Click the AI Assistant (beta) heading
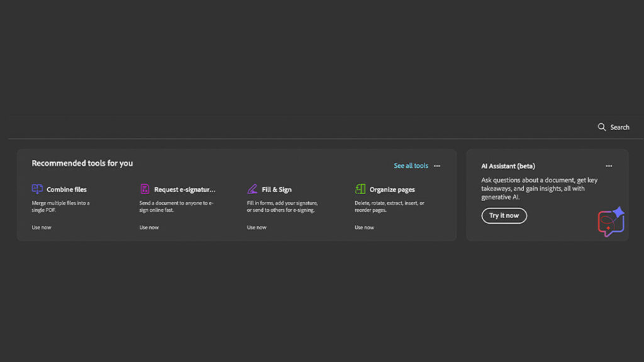Image resolution: width=644 pixels, height=362 pixels. coord(508,166)
